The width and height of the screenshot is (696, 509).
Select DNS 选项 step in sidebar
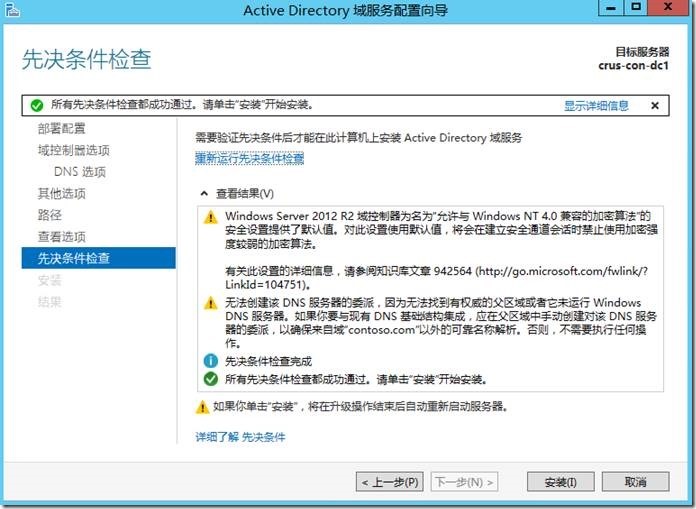coord(80,172)
